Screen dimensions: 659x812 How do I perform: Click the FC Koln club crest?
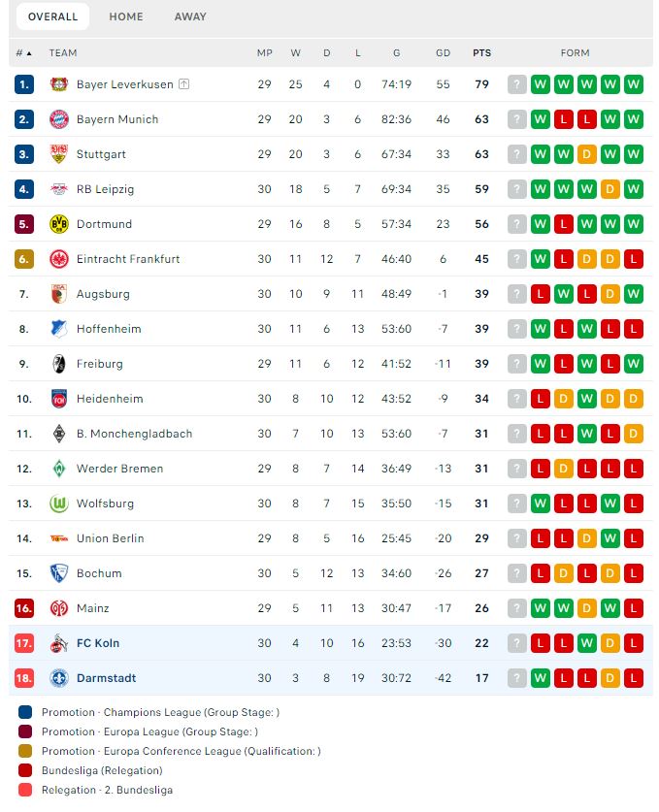(x=58, y=643)
